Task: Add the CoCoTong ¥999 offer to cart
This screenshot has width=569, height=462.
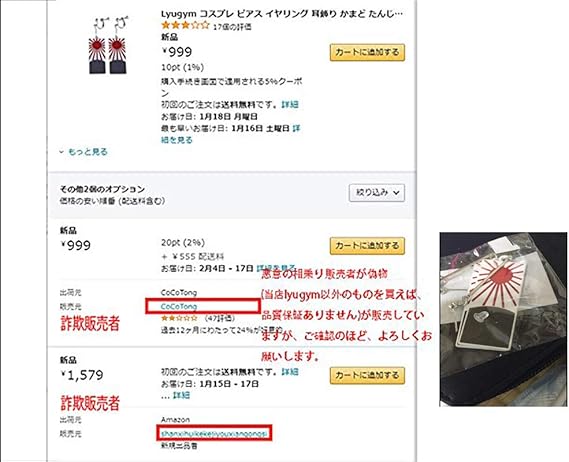Action: pyautogui.click(x=367, y=246)
